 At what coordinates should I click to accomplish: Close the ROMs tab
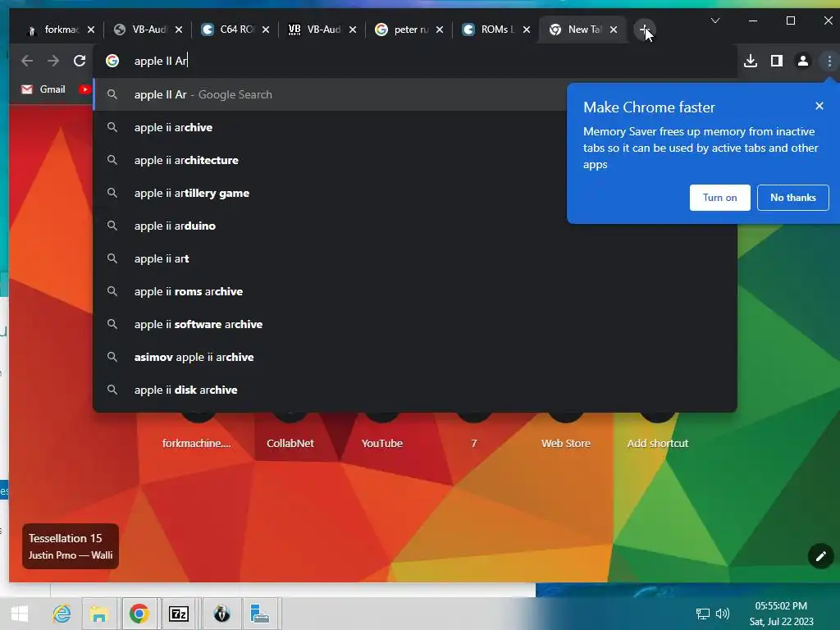527,30
